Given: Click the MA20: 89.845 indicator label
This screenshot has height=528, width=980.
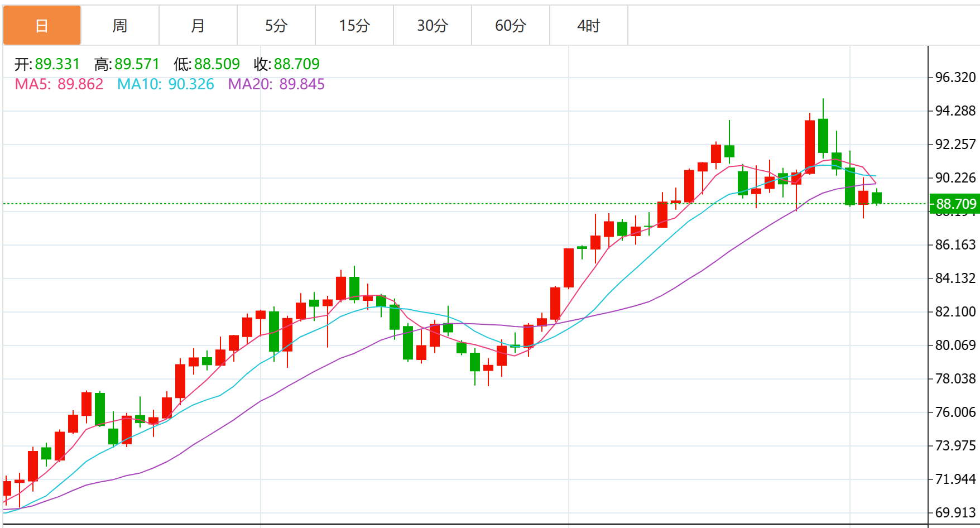Looking at the screenshot, I should 276,84.
